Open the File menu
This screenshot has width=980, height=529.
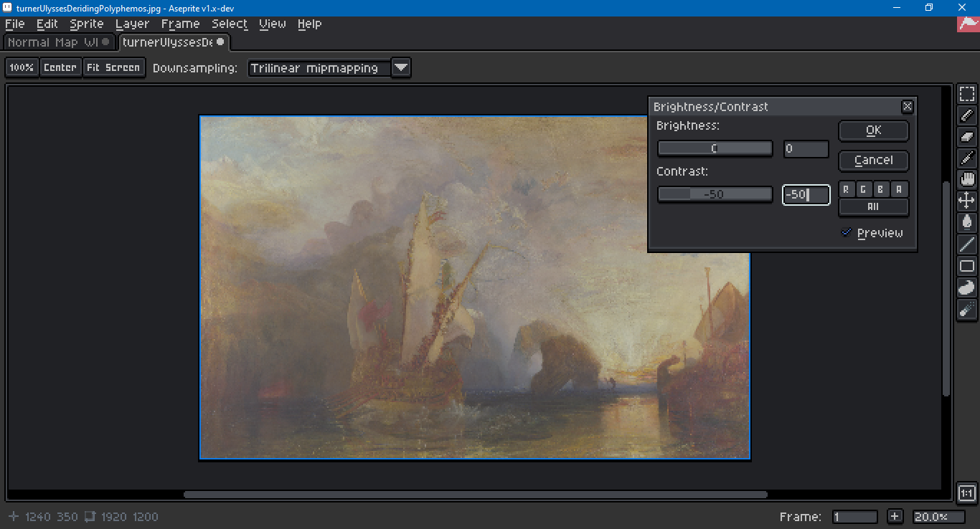pyautogui.click(x=14, y=24)
